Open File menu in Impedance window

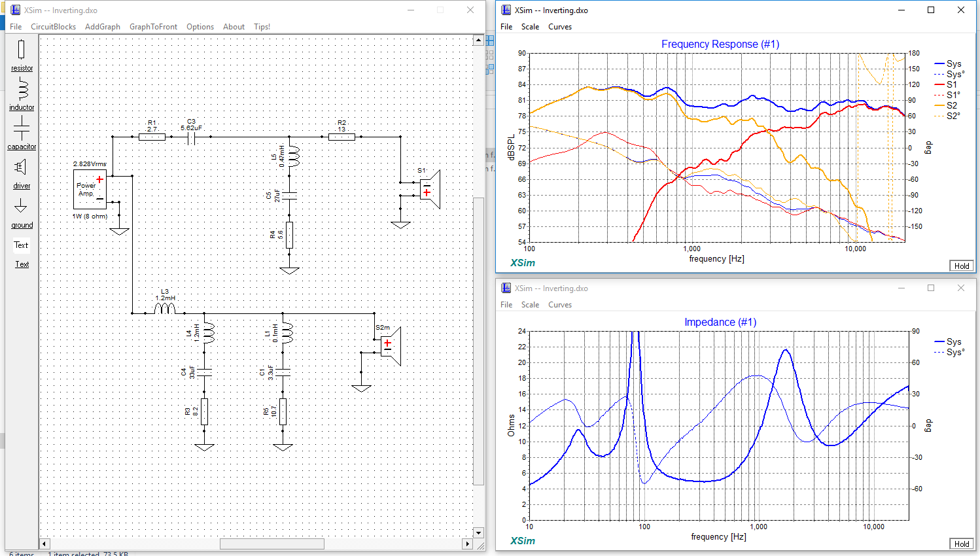point(506,305)
